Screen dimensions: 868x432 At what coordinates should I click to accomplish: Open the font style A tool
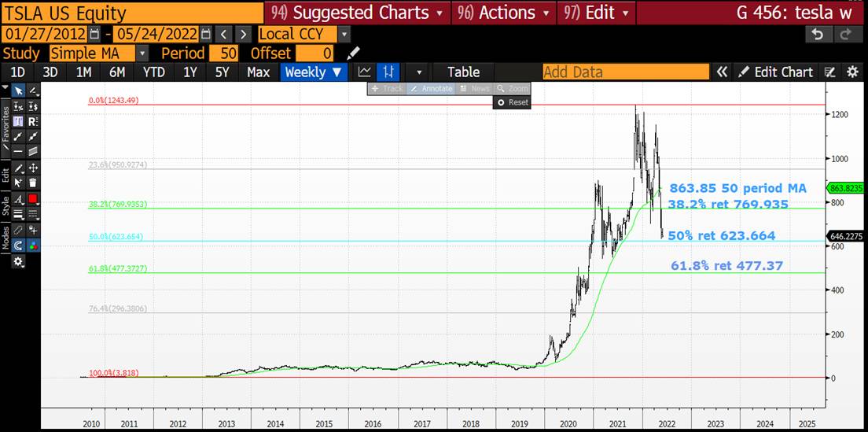coord(18,199)
